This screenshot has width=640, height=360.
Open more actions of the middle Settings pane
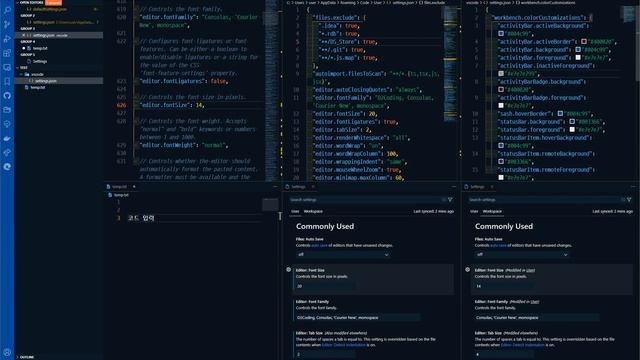[x=454, y=187]
